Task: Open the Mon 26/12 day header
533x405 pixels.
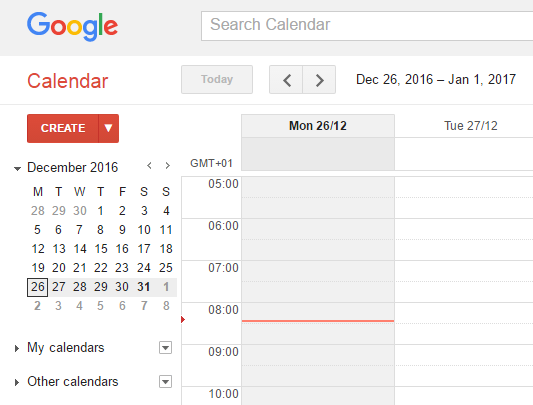Action: [318, 126]
